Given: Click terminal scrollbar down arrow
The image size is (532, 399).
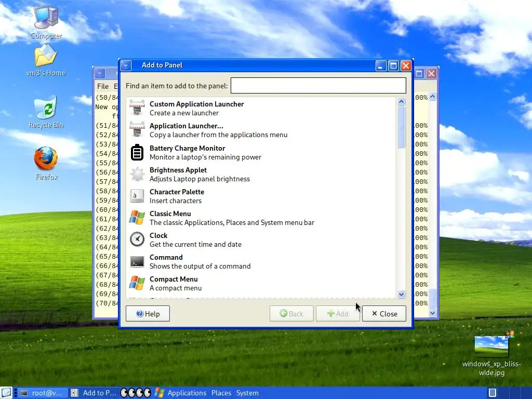Looking at the screenshot, I should pyautogui.click(x=432, y=313).
